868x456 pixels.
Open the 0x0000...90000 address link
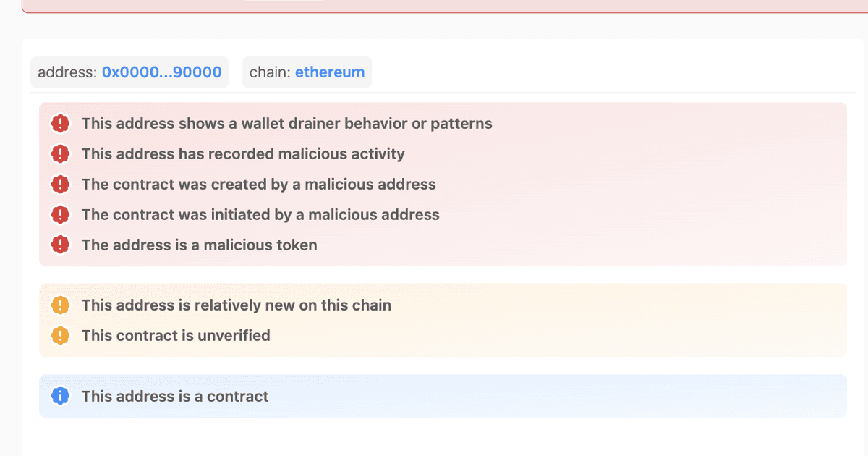161,72
